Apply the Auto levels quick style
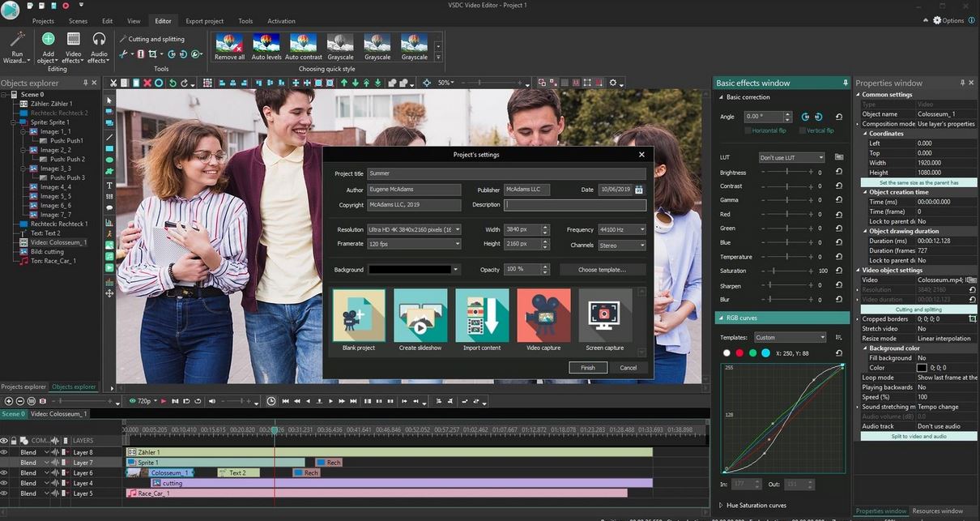The image size is (980, 521). 266,47
